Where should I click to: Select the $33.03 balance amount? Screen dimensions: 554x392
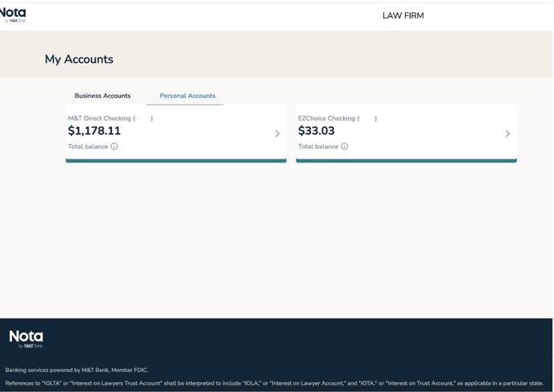[x=316, y=131]
